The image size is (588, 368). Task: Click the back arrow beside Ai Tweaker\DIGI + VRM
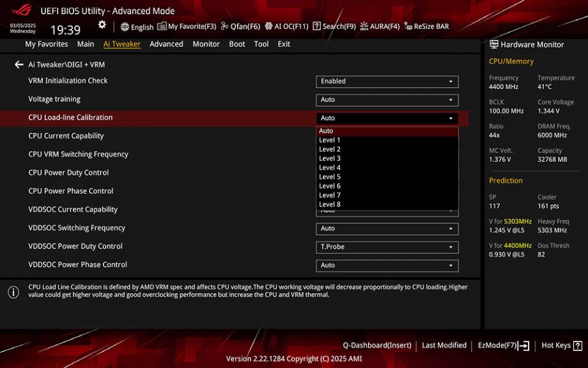[x=19, y=64]
